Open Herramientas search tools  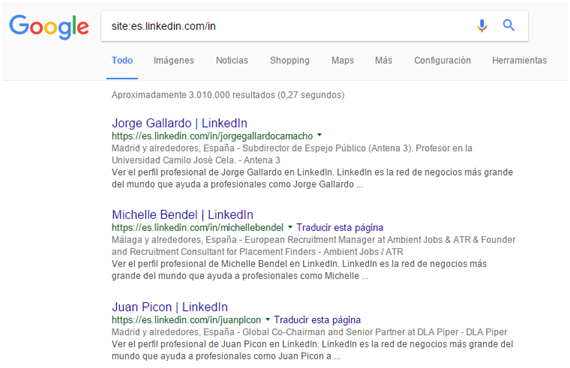tap(519, 60)
